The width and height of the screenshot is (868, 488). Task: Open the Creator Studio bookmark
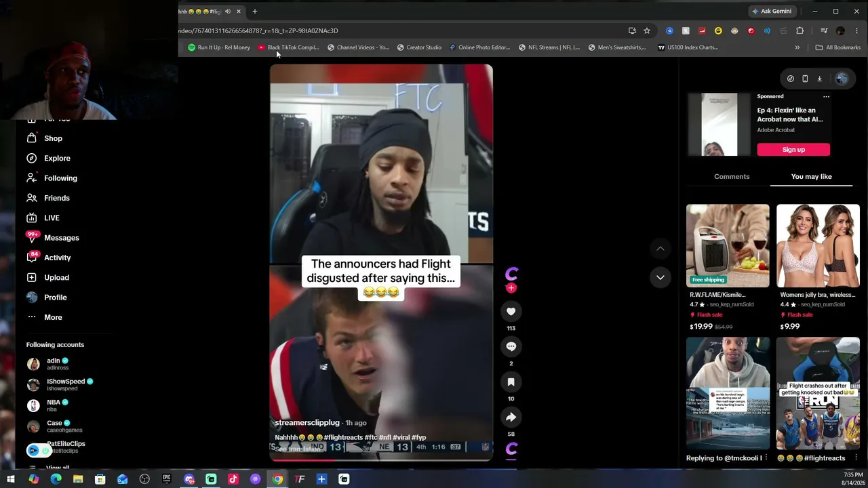pos(419,47)
